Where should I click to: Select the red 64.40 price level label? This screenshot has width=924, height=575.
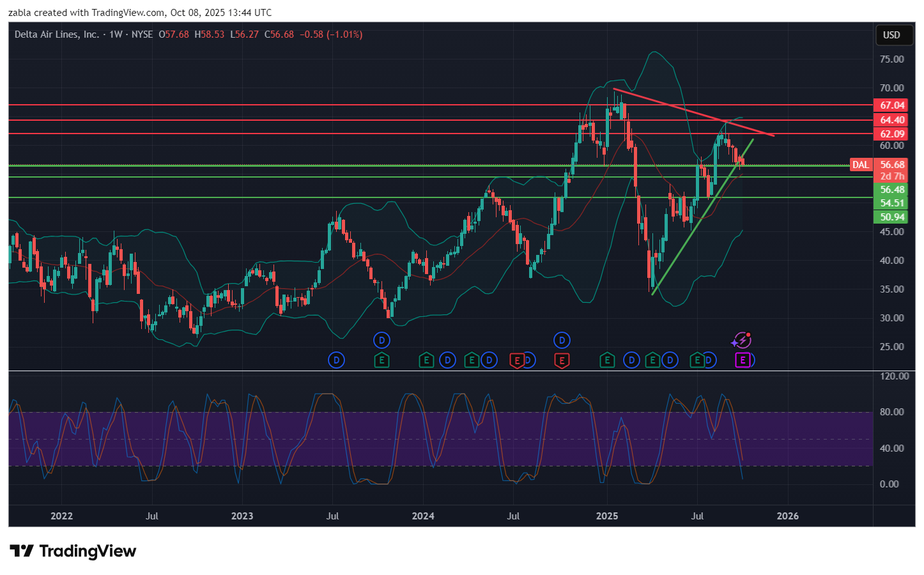pos(892,120)
